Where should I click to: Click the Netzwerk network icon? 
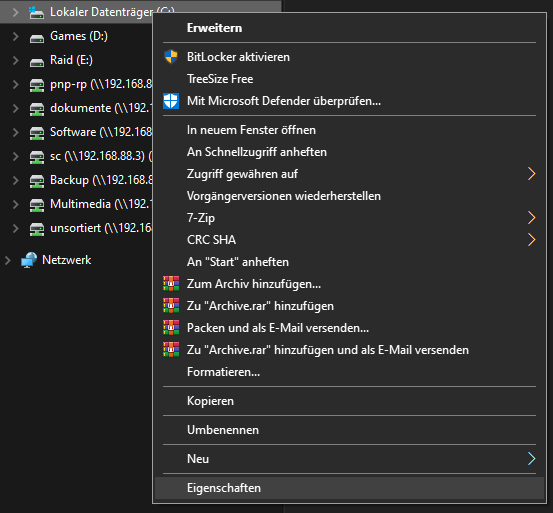[29, 260]
